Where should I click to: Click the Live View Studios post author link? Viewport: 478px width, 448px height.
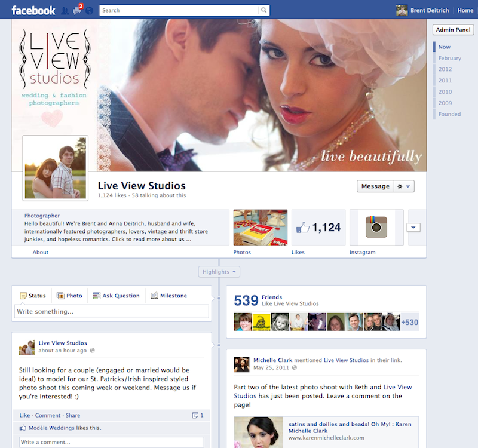[63, 343]
